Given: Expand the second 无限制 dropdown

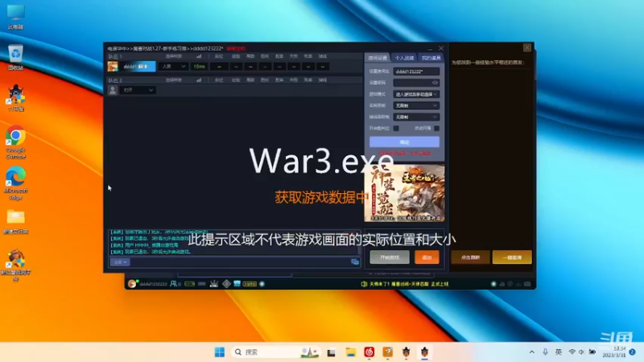Looking at the screenshot, I should click(x=416, y=117).
